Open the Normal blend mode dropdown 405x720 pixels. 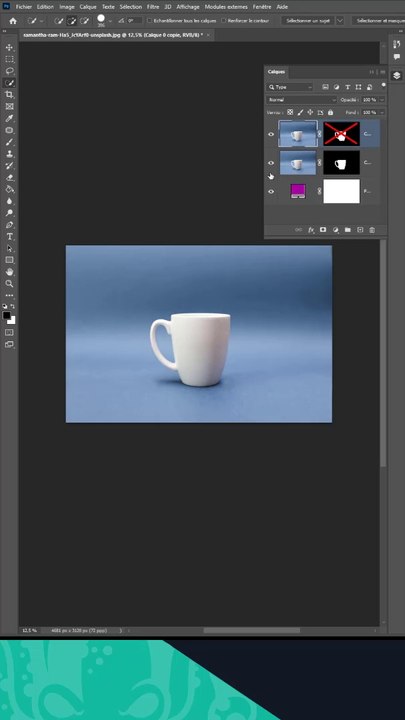[x=301, y=100]
